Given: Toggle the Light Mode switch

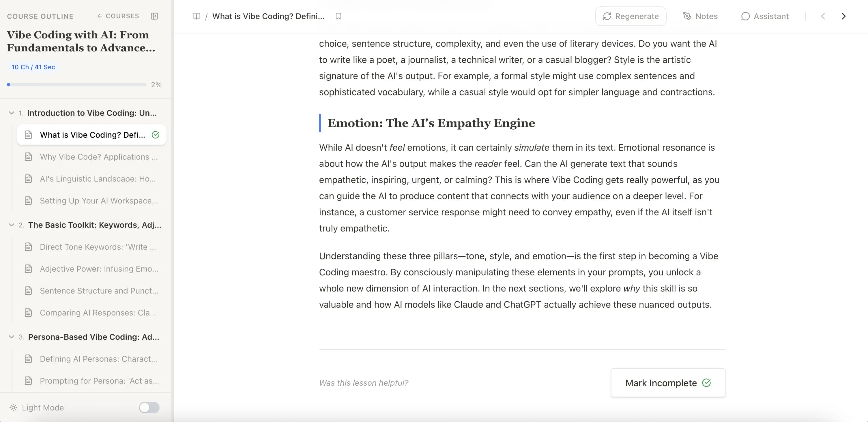Looking at the screenshot, I should coord(149,408).
